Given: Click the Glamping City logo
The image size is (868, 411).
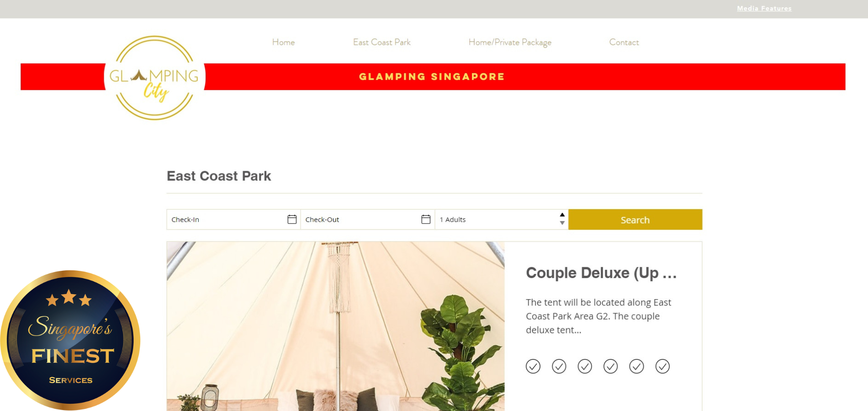Looking at the screenshot, I should pyautogui.click(x=154, y=78).
